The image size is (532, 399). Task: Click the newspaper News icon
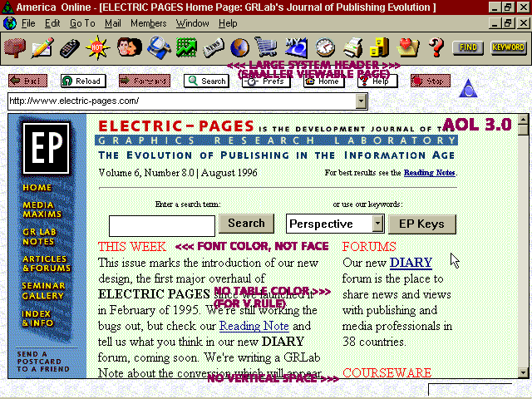(213, 47)
